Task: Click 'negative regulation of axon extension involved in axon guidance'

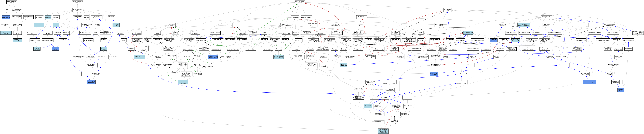Action: [x=383, y=131]
